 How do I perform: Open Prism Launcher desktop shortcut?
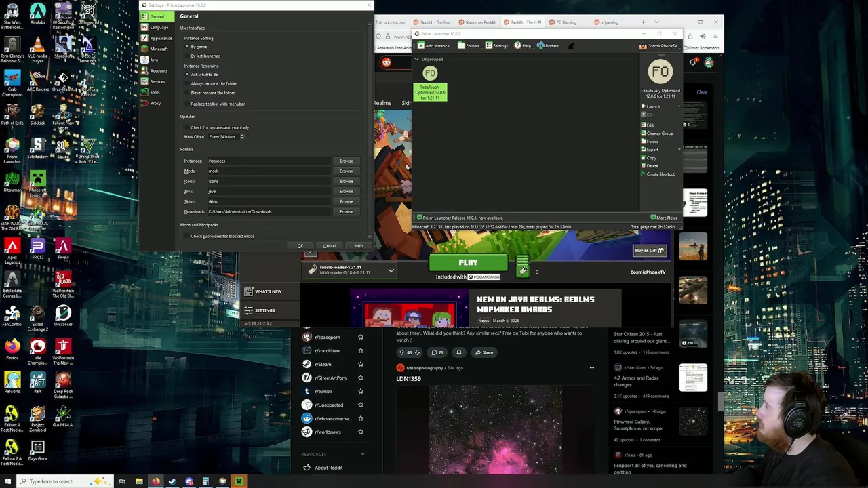coord(12,151)
